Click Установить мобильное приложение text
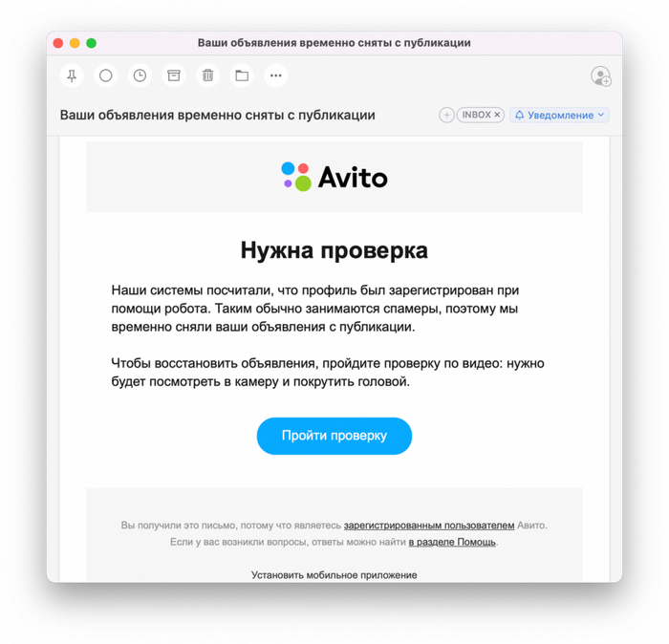This screenshot has height=644, width=669. [334, 575]
